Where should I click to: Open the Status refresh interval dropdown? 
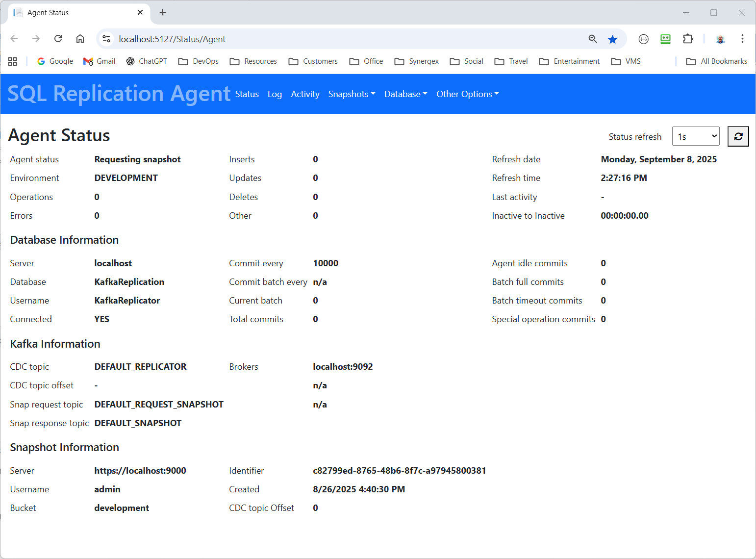[695, 136]
